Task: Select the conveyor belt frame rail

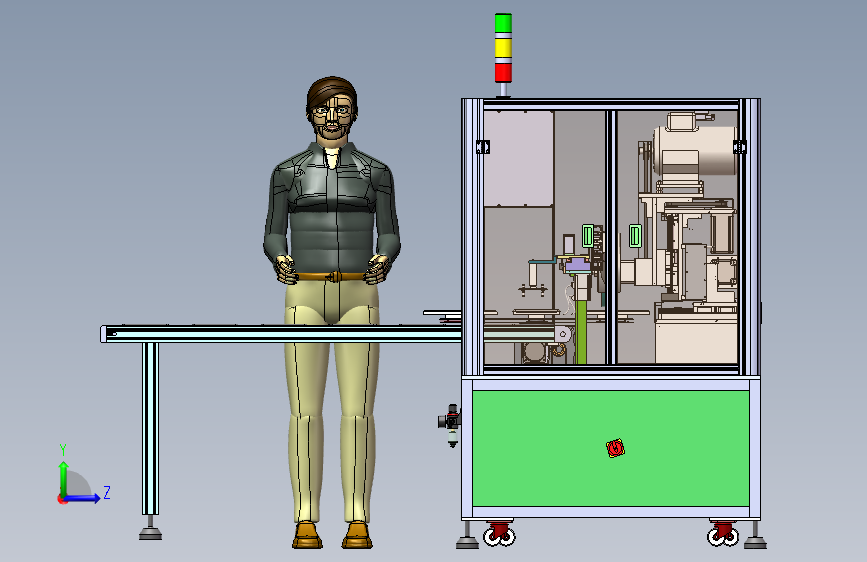Action: click(x=281, y=334)
